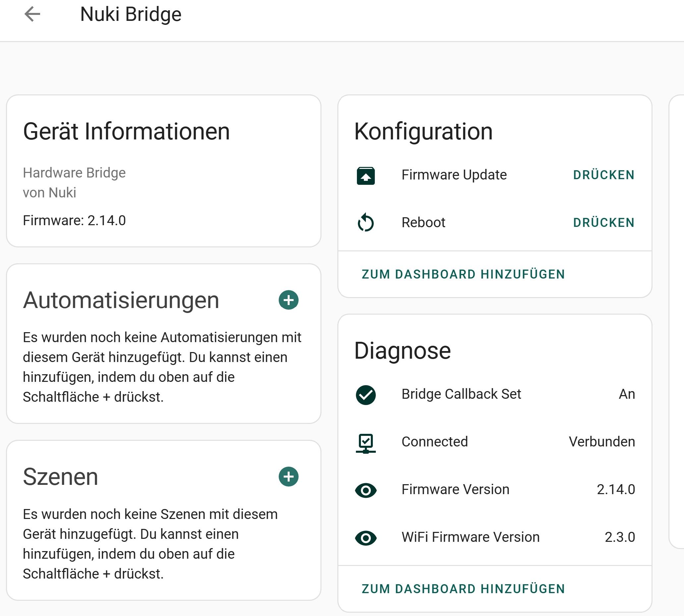Viewport: 684px width, 616px height.
Task: Click the 'Hardware Bridge' model text
Action: click(74, 173)
